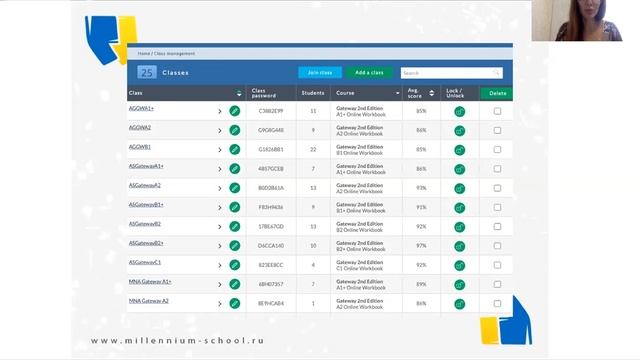The width and height of the screenshot is (640, 360).
Task: Expand the AGGWB1 row chevron
Action: pos(220,150)
